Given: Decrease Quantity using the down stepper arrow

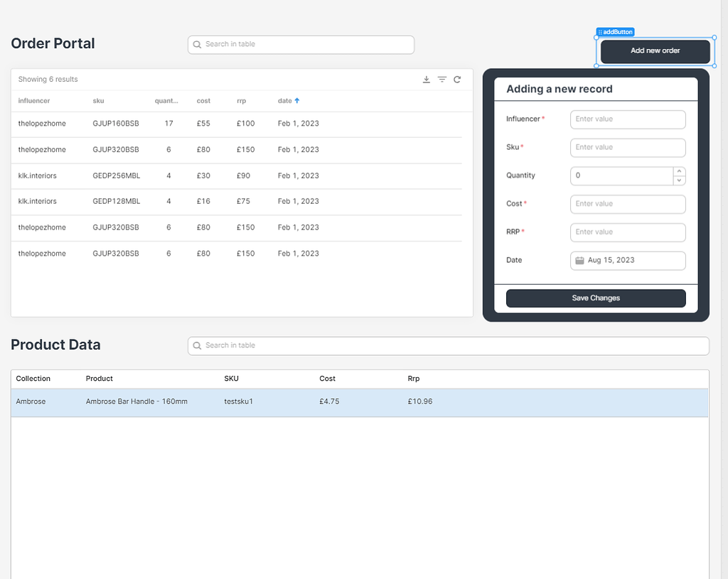Looking at the screenshot, I should [680, 179].
